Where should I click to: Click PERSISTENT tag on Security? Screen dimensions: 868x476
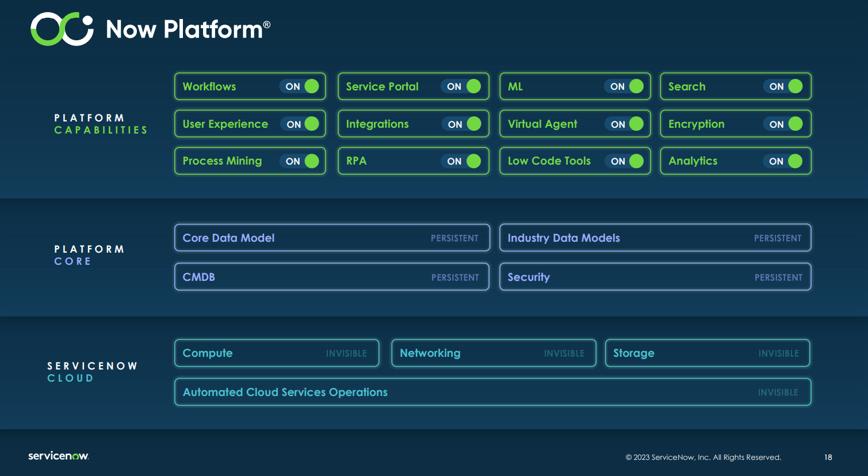[778, 277]
